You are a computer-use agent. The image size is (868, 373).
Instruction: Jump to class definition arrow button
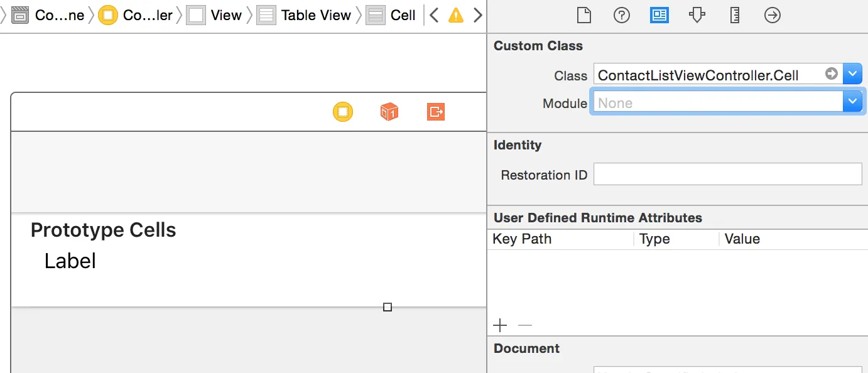pos(832,74)
